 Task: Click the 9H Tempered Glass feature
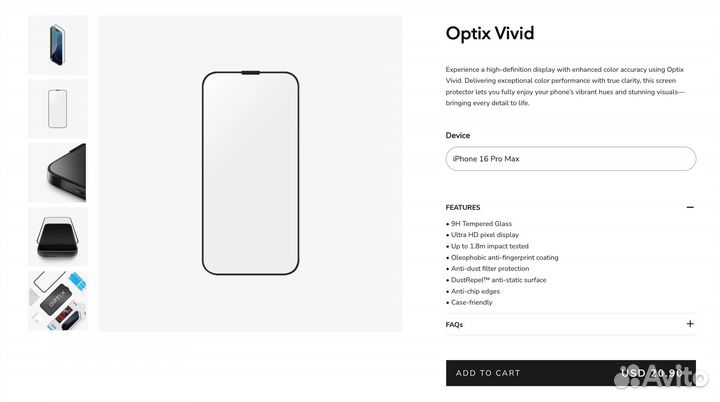tap(485, 224)
